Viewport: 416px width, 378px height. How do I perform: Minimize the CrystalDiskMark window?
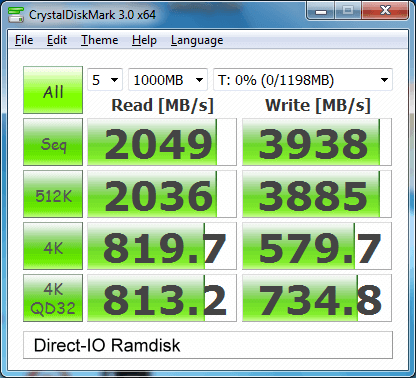(x=321, y=12)
